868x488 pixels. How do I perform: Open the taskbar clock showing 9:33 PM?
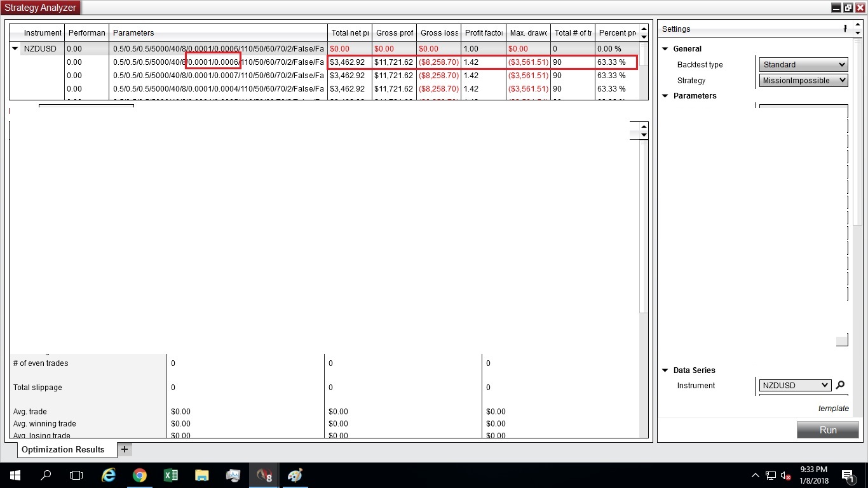tap(813, 475)
